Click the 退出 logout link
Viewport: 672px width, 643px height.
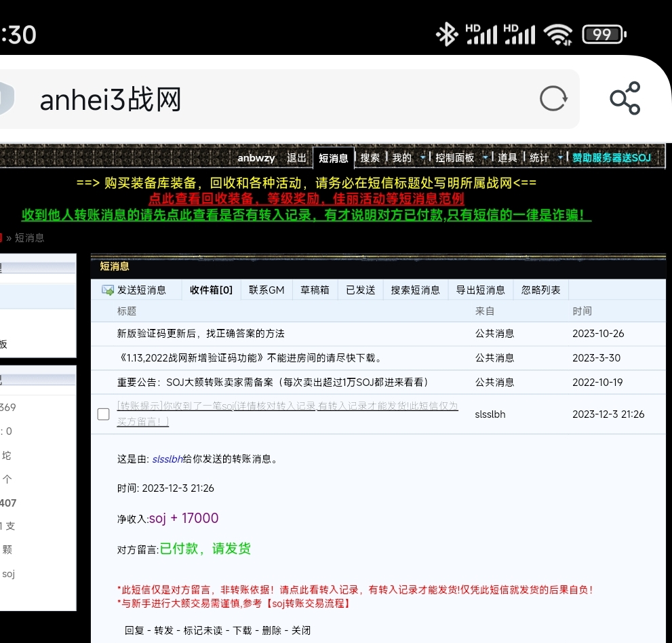click(296, 158)
